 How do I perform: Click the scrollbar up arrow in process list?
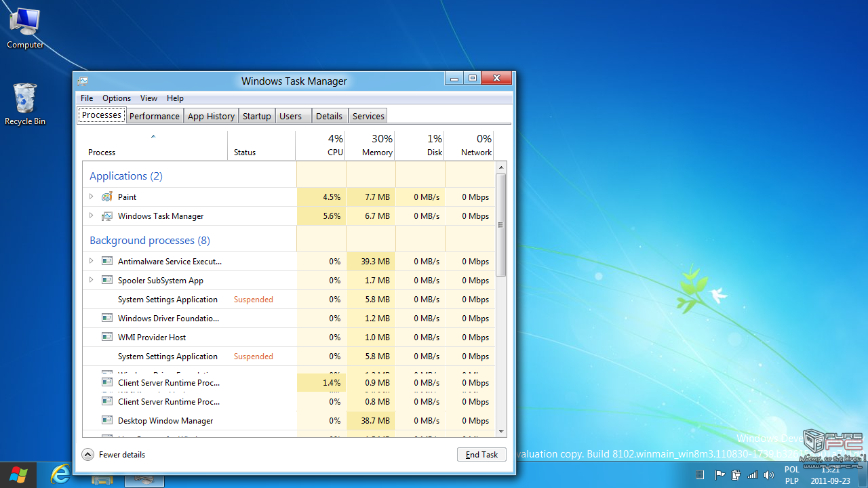point(501,167)
